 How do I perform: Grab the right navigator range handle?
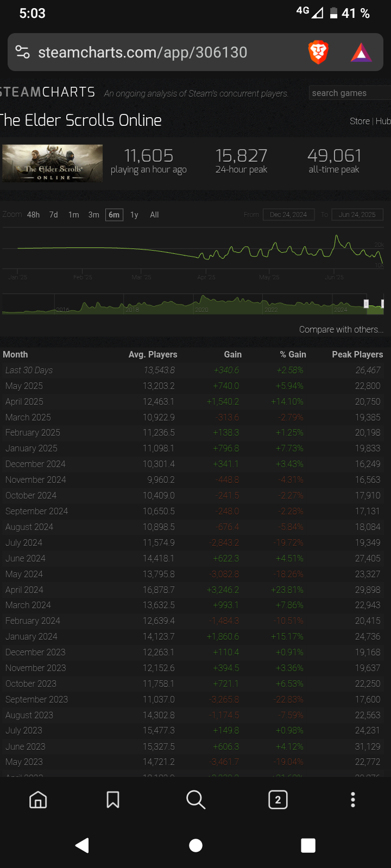tap(383, 304)
